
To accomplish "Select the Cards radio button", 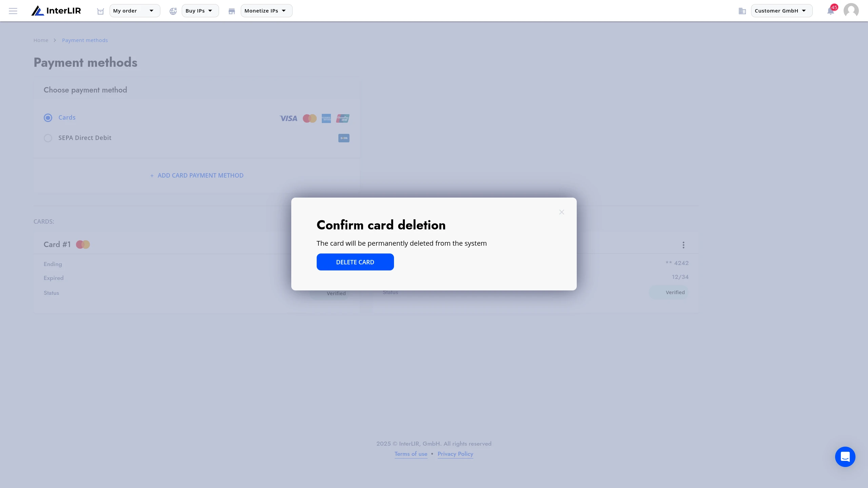I will coord(48,118).
